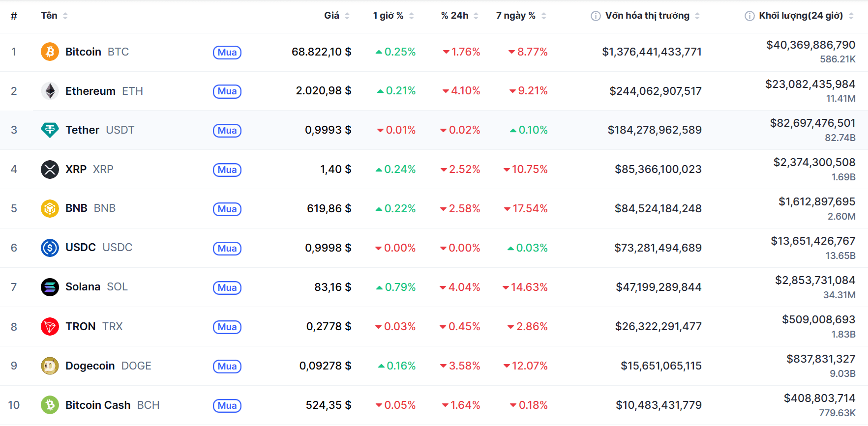Click USDC market cap $73,281,494,689
868x426 pixels.
coord(658,248)
